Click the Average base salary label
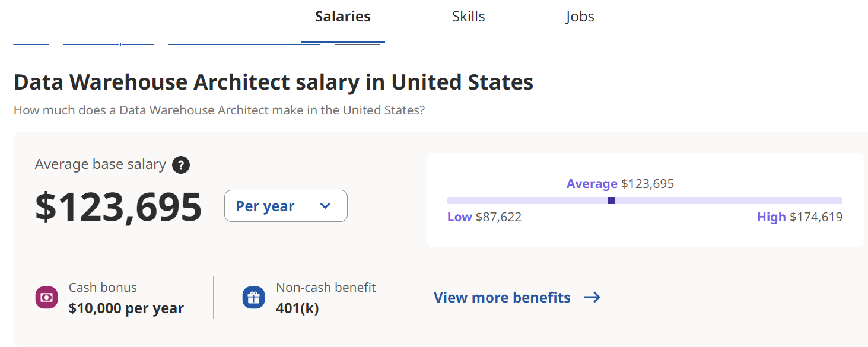Screen dimensions: 868x347 click(x=100, y=164)
